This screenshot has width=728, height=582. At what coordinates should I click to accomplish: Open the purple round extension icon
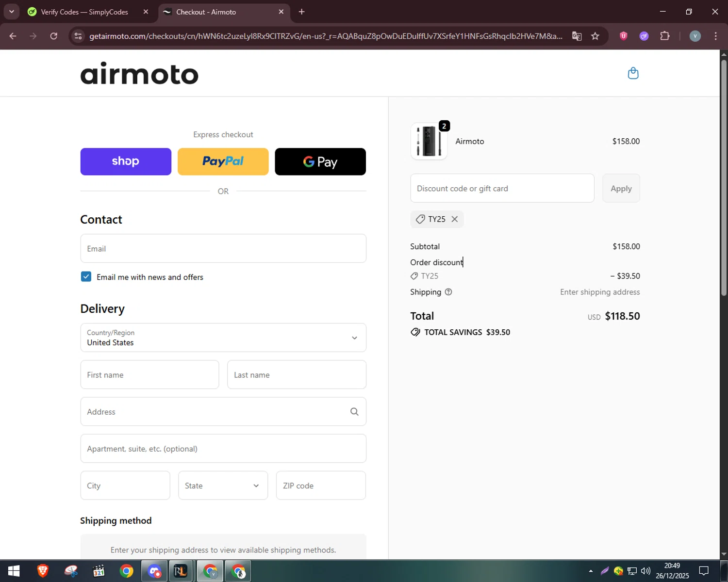pos(644,36)
